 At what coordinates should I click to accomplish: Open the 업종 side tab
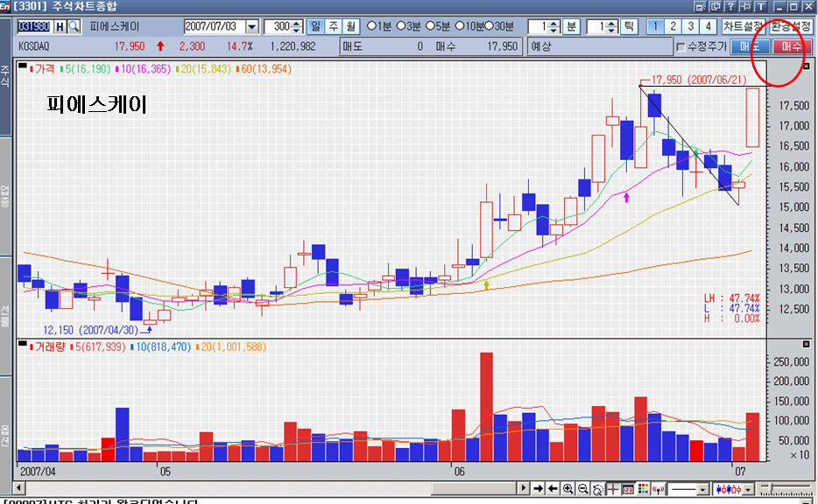pos(5,196)
